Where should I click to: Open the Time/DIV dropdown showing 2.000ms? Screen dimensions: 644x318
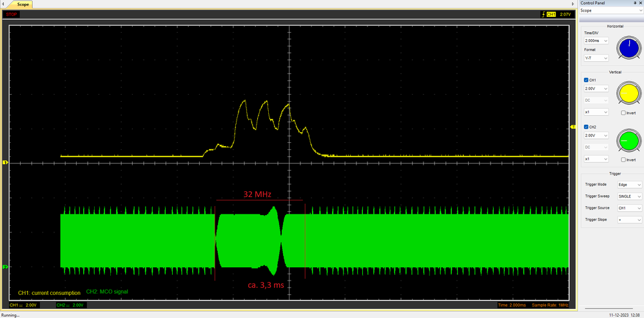pyautogui.click(x=596, y=41)
